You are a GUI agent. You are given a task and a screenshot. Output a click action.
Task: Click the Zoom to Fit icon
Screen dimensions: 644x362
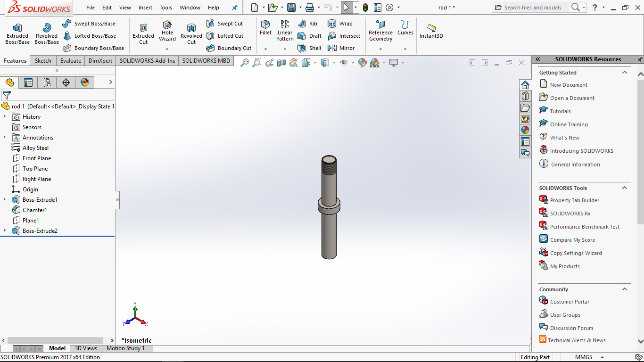pyautogui.click(x=245, y=63)
